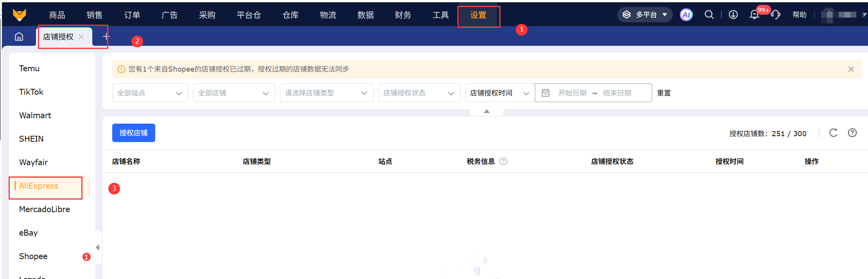Open the 物流 menu
The image size is (868, 279).
(x=328, y=15)
